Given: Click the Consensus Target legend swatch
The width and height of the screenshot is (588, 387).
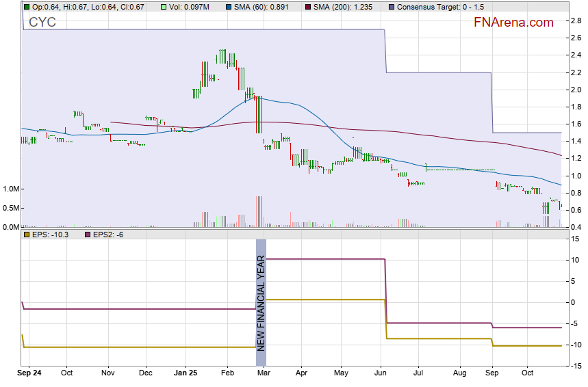Looking at the screenshot, I should (x=392, y=6).
